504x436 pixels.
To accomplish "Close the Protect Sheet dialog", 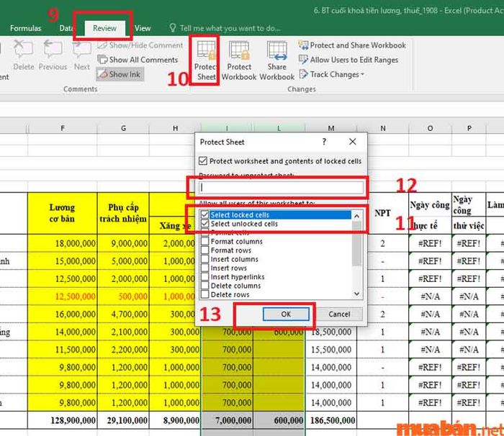I will [353, 142].
